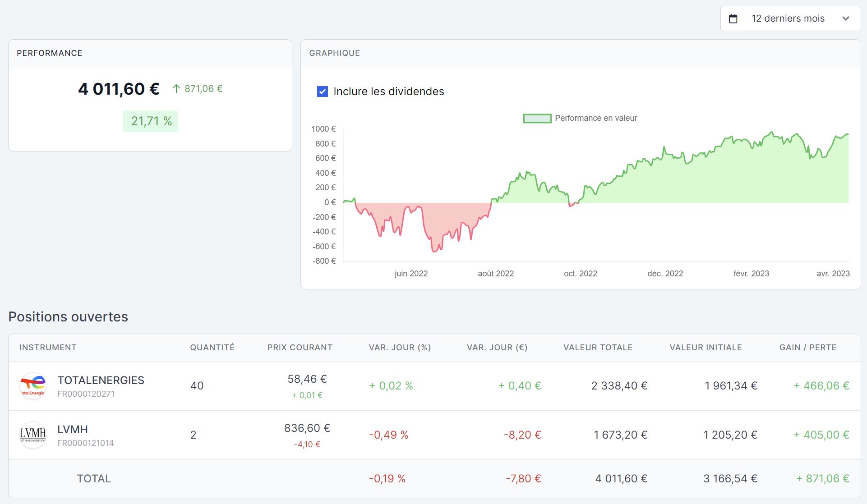Viewport: 867px width, 504px height.
Task: Sort by VAR. JOUR (€) column header
Action: point(497,348)
